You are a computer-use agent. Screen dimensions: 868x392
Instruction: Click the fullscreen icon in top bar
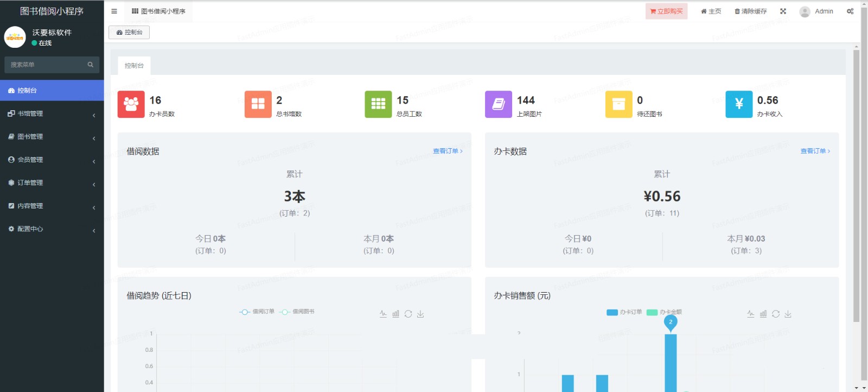[x=783, y=11]
